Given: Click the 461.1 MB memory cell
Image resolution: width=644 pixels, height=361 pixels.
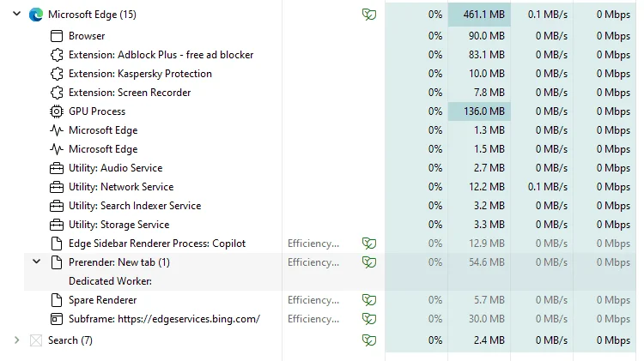Looking at the screenshot, I should 479,15.
